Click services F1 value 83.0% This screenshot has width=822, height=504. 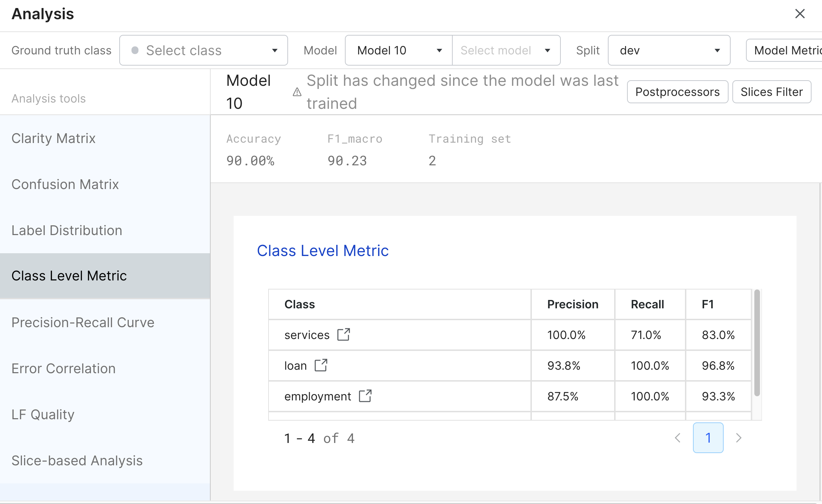point(718,335)
